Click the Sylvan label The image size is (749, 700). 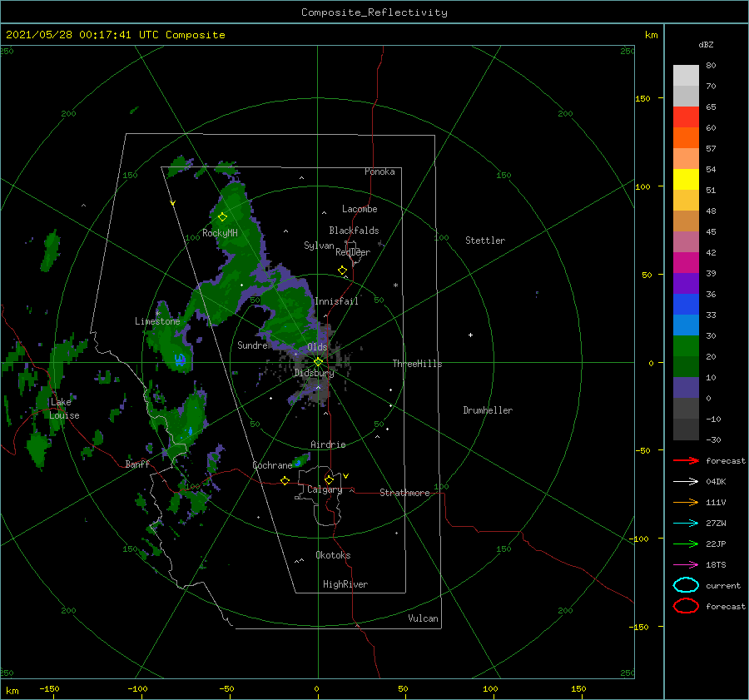[x=319, y=246]
